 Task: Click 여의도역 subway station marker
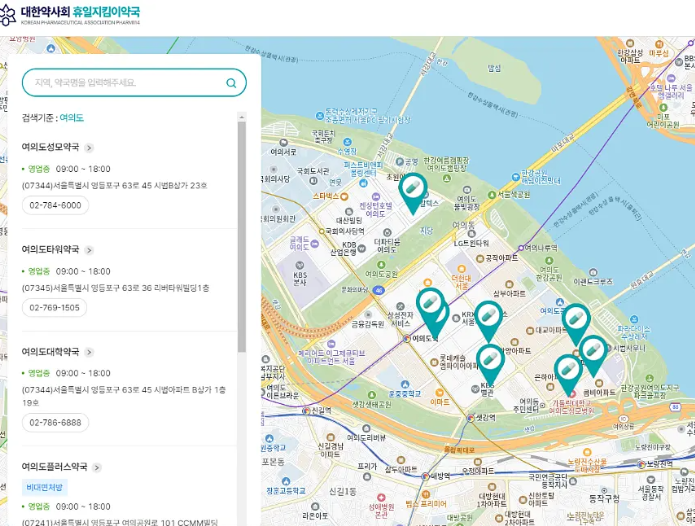coord(407,339)
